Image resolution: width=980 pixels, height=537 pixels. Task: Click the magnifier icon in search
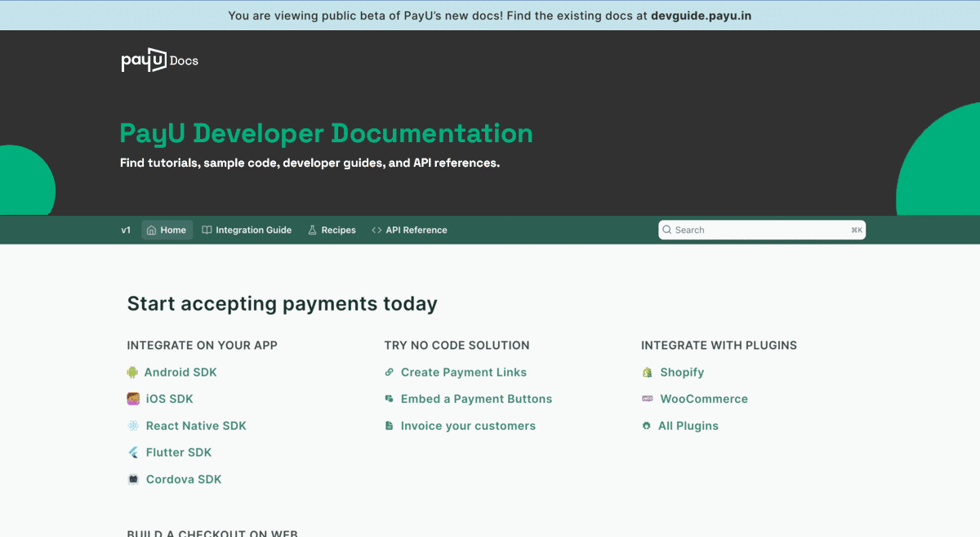tap(667, 230)
